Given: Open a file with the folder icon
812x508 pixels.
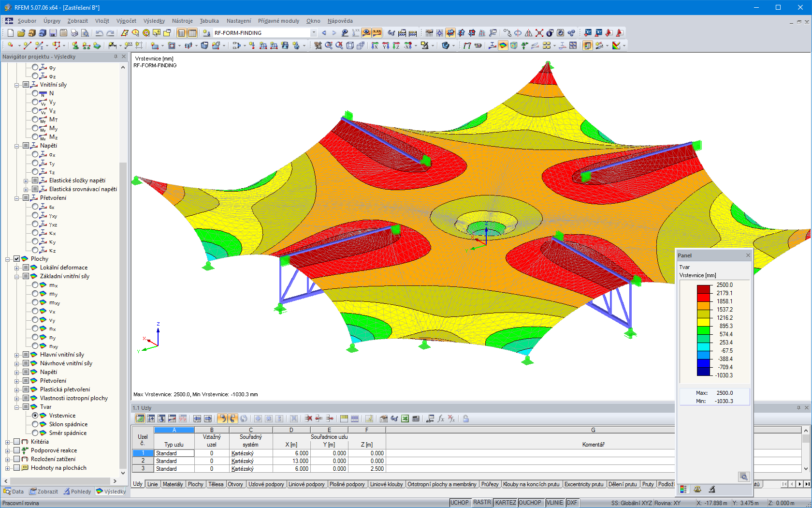Looking at the screenshot, I should (x=21, y=33).
